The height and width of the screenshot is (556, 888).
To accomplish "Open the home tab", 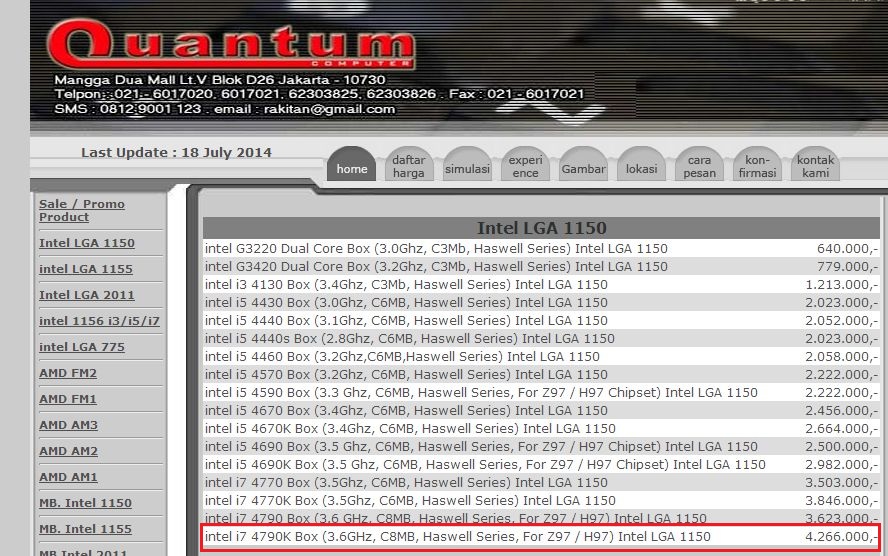I will coord(352,169).
